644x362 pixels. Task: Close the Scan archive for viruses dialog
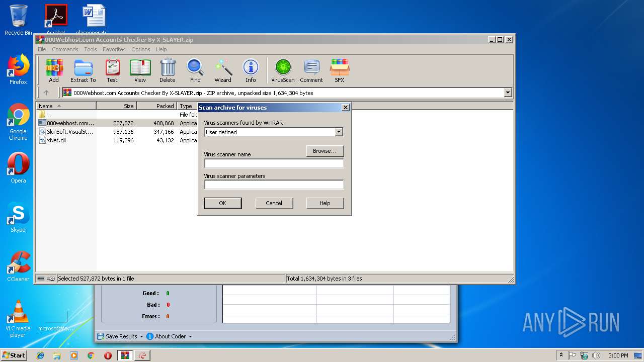(x=345, y=107)
